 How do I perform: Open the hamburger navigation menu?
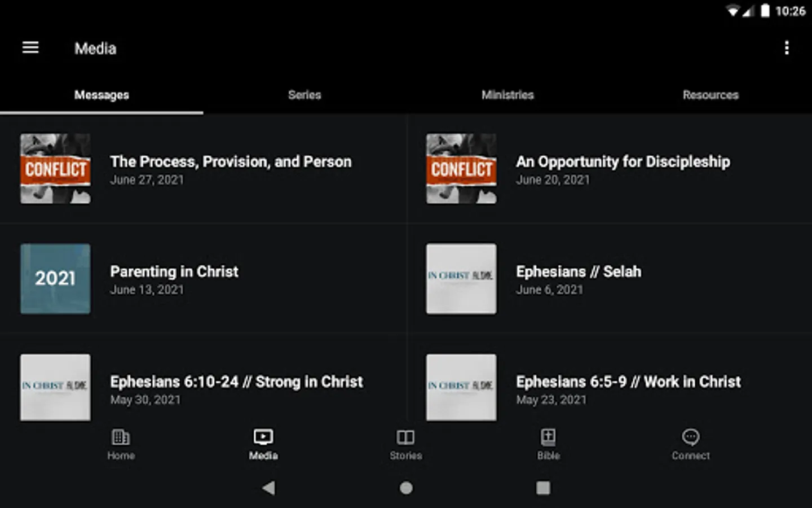pyautogui.click(x=30, y=48)
